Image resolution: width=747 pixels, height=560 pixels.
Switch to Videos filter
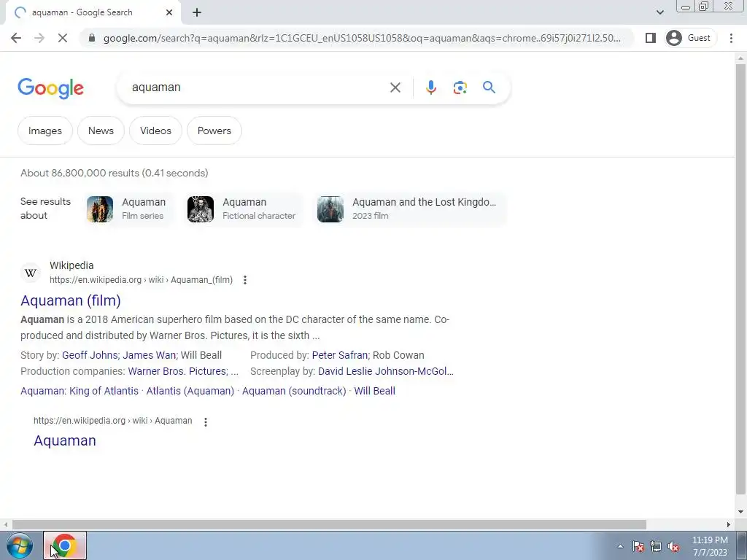pyautogui.click(x=156, y=131)
